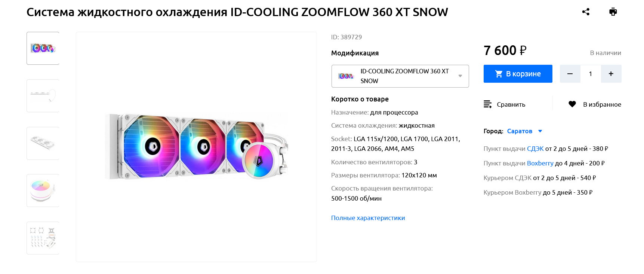Click the heart favorites icon

[572, 104]
